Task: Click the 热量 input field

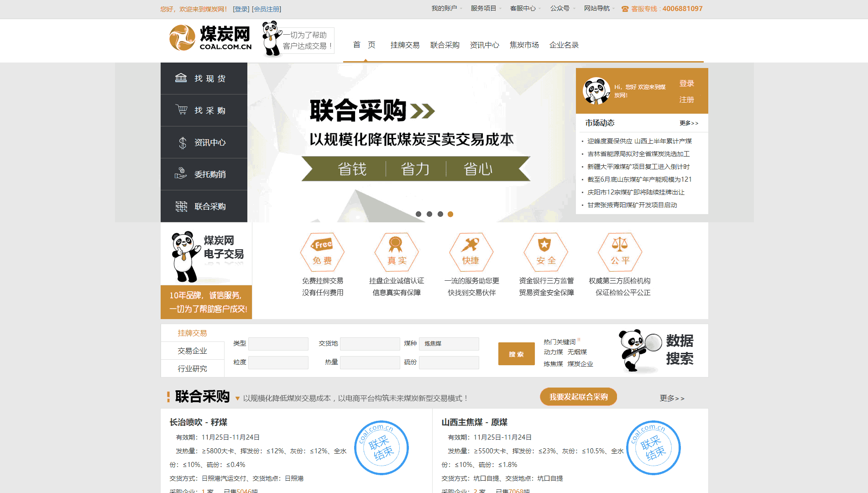Action: [370, 362]
